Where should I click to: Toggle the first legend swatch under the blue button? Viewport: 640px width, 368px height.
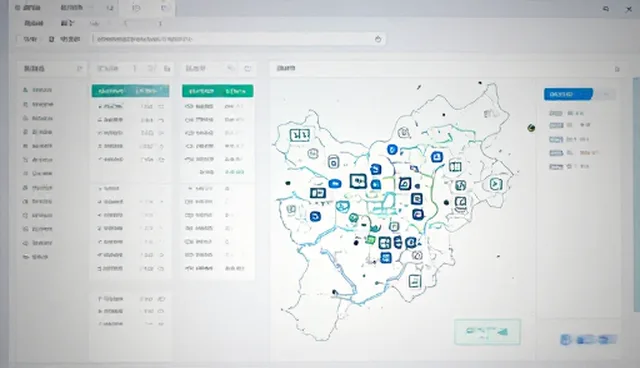tap(556, 113)
